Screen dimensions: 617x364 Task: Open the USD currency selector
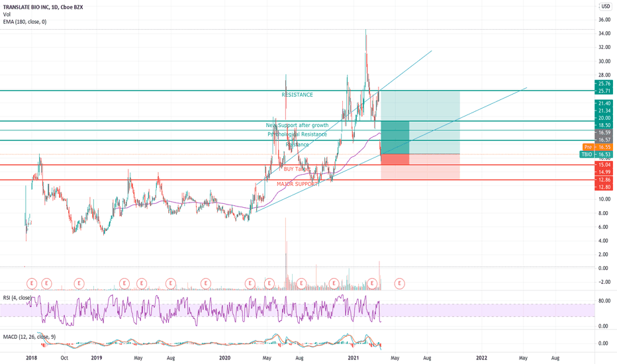pyautogui.click(x=605, y=7)
